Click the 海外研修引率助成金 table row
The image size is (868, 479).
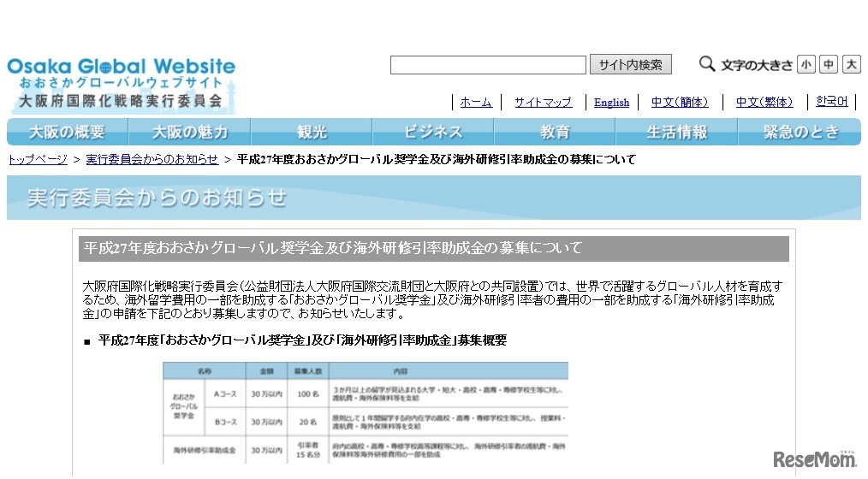coord(366,450)
